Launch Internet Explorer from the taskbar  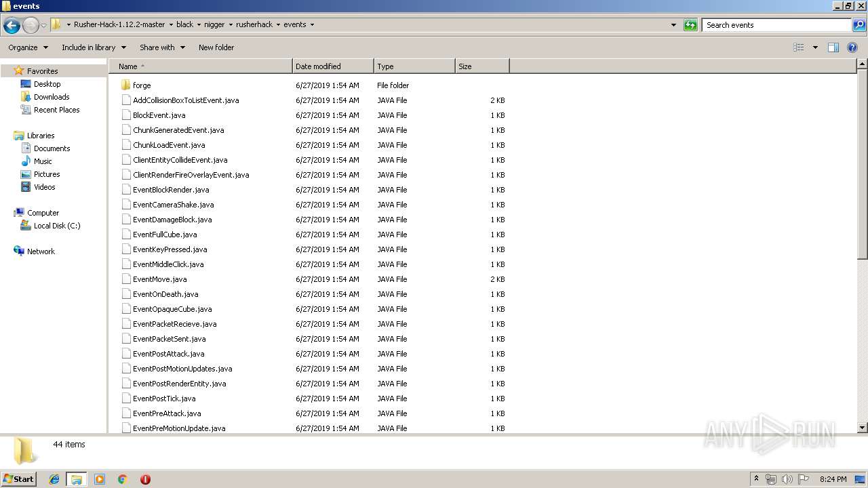pos(54,479)
